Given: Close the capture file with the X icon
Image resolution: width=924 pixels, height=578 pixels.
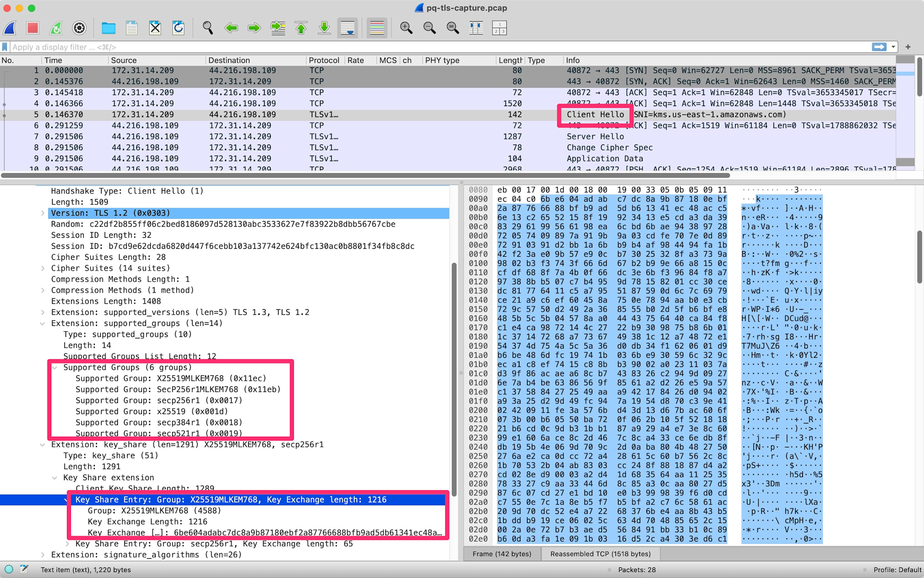Looking at the screenshot, I should tap(155, 28).
